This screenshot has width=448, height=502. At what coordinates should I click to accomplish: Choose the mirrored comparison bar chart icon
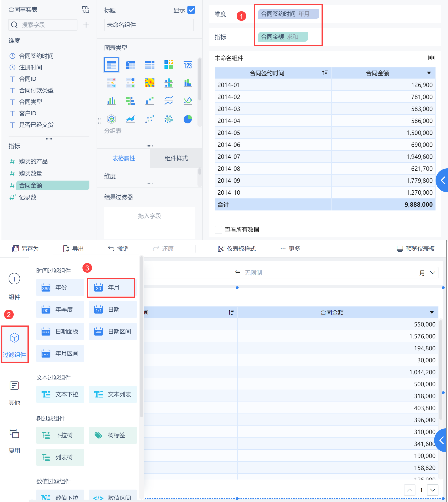pos(131,101)
